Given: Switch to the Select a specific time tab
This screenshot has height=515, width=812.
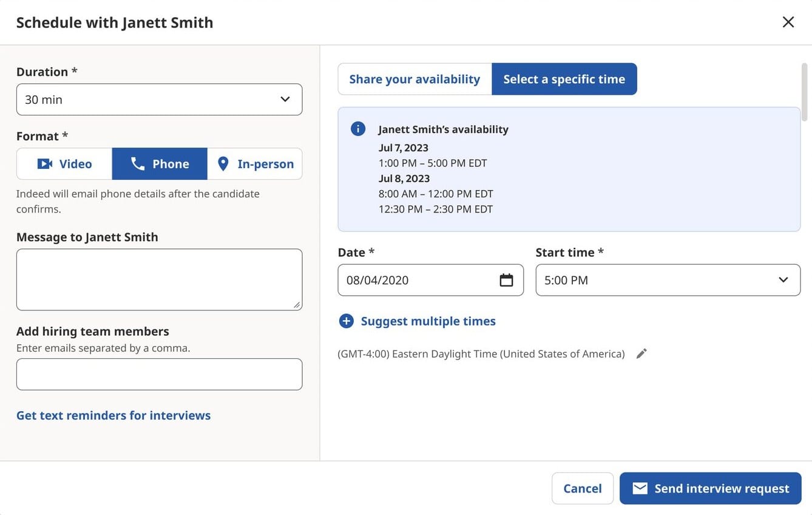Looking at the screenshot, I should pyautogui.click(x=564, y=79).
